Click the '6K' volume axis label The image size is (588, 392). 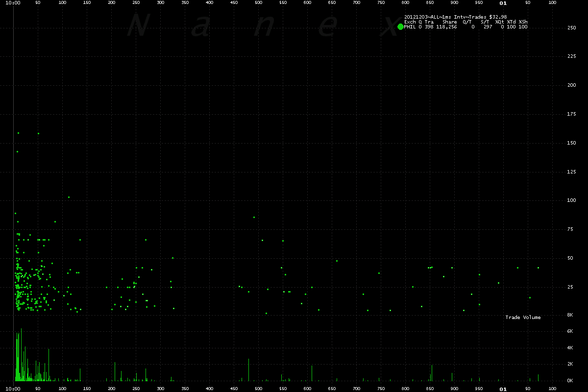point(570,331)
